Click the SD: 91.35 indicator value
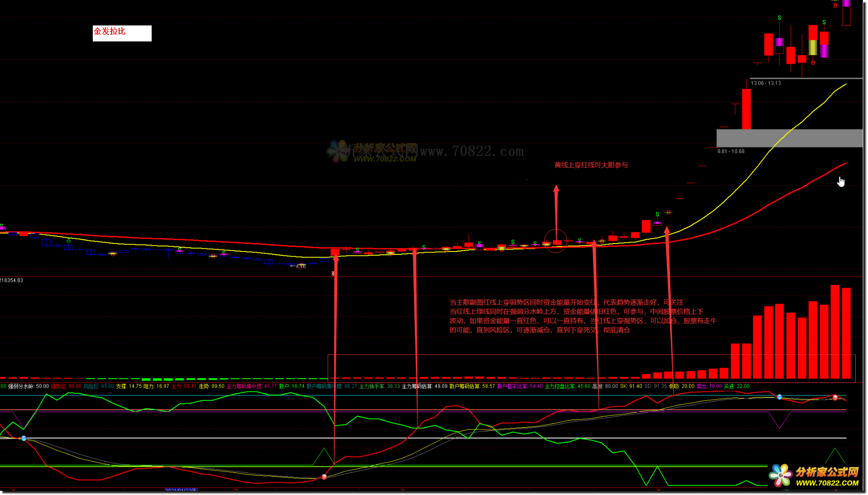The image size is (868, 495). [x=656, y=386]
